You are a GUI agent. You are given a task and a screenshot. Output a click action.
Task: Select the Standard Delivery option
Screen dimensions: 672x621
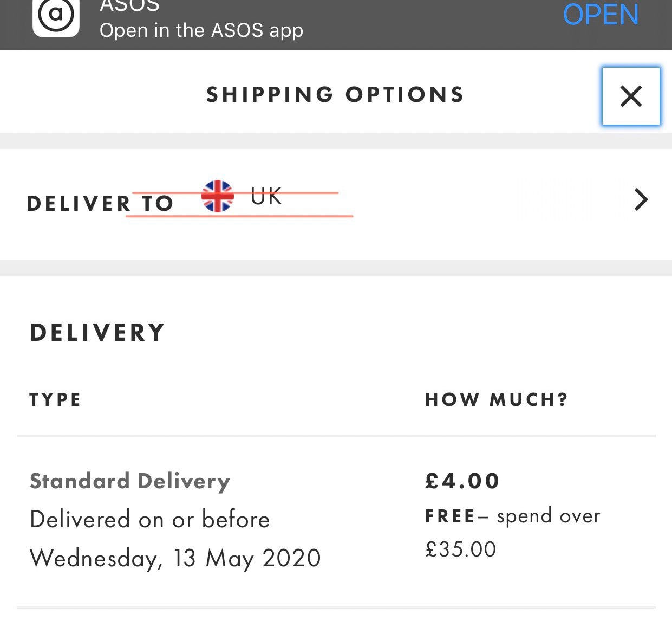(130, 481)
